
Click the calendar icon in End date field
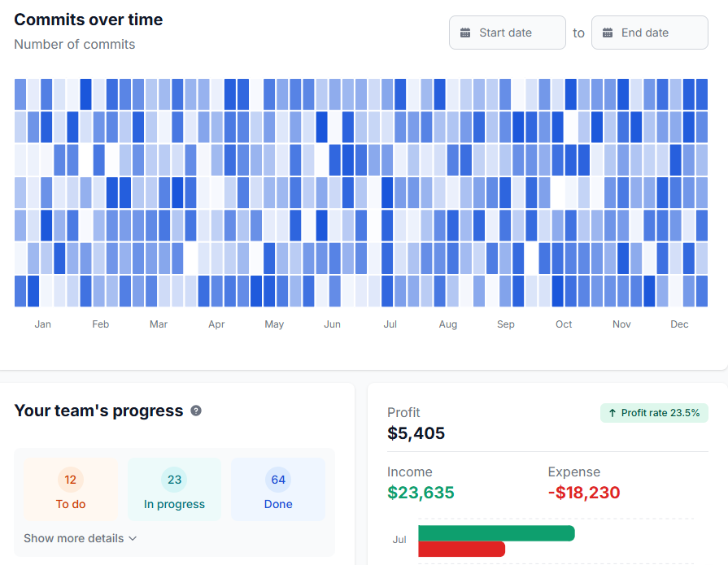[x=608, y=33]
